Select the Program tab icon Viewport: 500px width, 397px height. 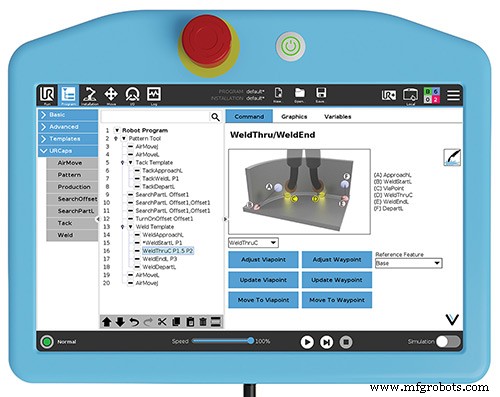69,95
